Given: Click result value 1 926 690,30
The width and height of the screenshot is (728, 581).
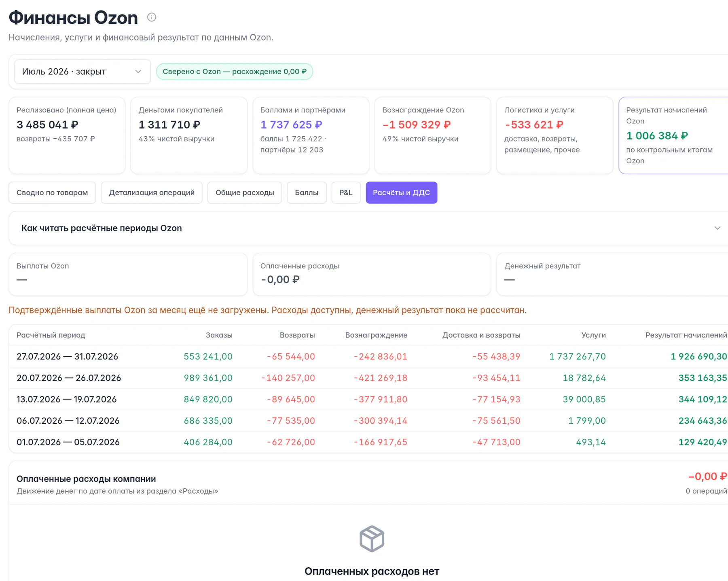Looking at the screenshot, I should tap(699, 357).
